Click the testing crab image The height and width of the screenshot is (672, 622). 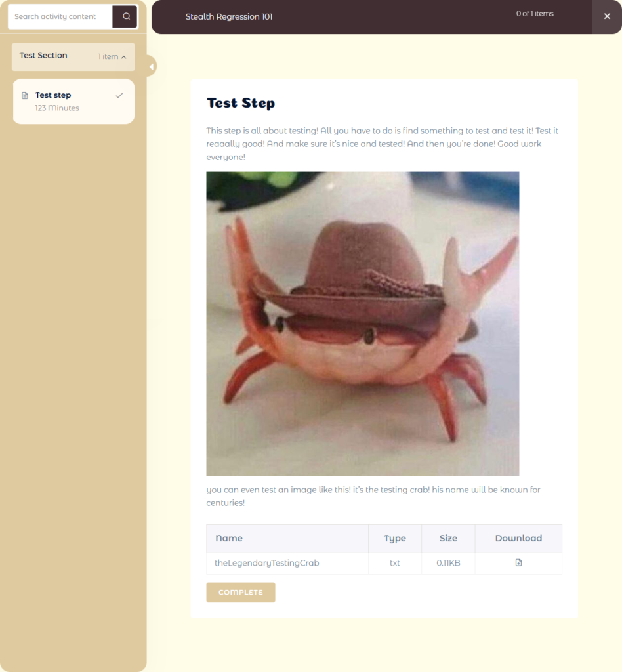363,324
